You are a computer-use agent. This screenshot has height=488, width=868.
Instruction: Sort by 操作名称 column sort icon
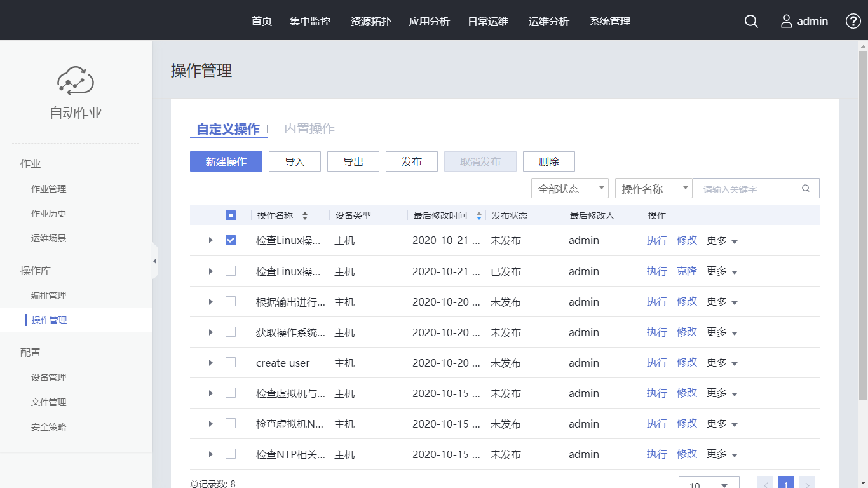pyautogui.click(x=305, y=215)
